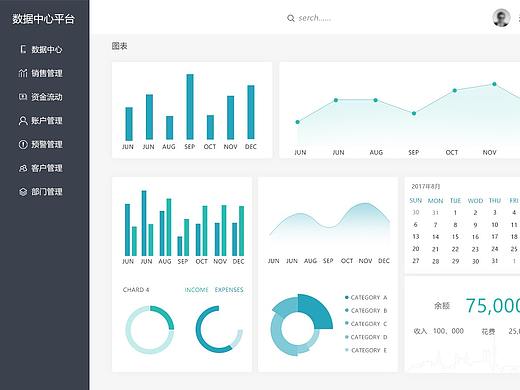Click the 数据中心平台 title logo

tap(43, 19)
